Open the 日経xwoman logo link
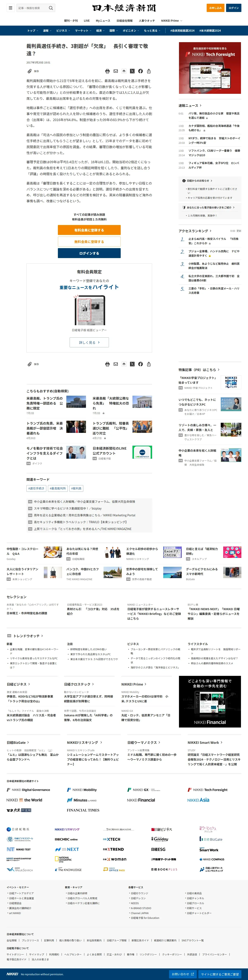This screenshot has width=248, height=980. (x=114, y=859)
